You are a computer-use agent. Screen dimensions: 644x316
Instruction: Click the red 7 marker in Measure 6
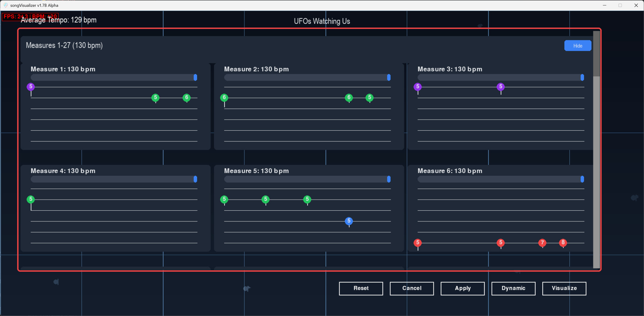click(542, 243)
